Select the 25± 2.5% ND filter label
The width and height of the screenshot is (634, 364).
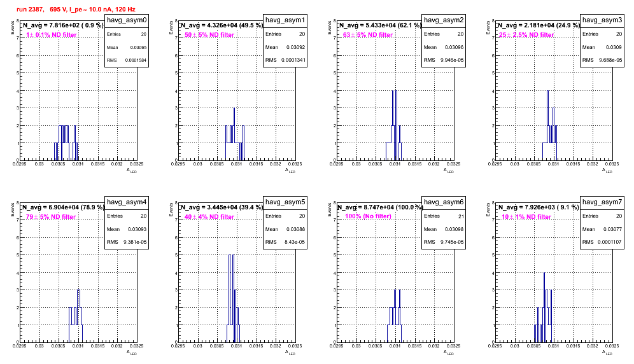click(x=526, y=35)
